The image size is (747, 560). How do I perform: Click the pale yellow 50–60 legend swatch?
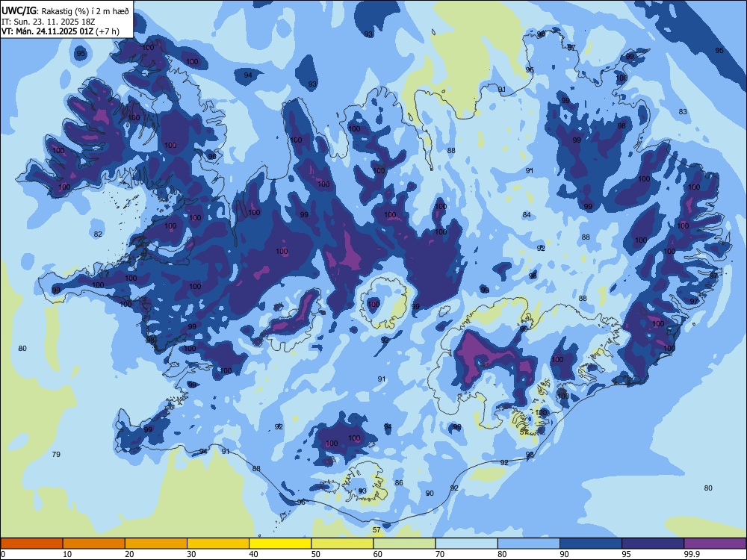click(342, 544)
